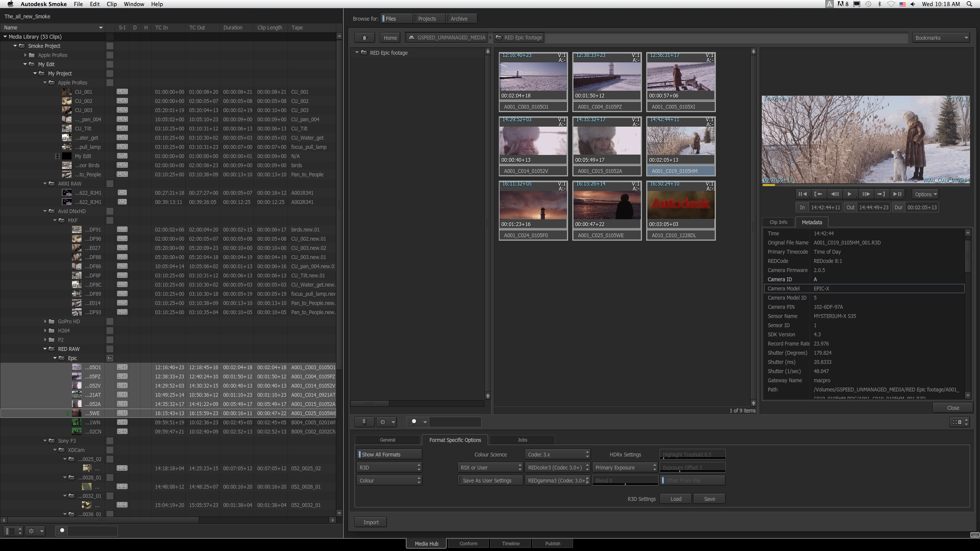This screenshot has height=551, width=980.
Task: Open the Codec 3.x colour science dropdown
Action: pyautogui.click(x=557, y=454)
